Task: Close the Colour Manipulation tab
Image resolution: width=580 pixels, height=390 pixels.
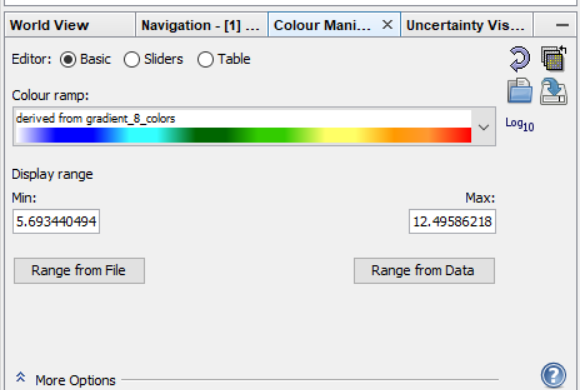Action: tap(387, 25)
